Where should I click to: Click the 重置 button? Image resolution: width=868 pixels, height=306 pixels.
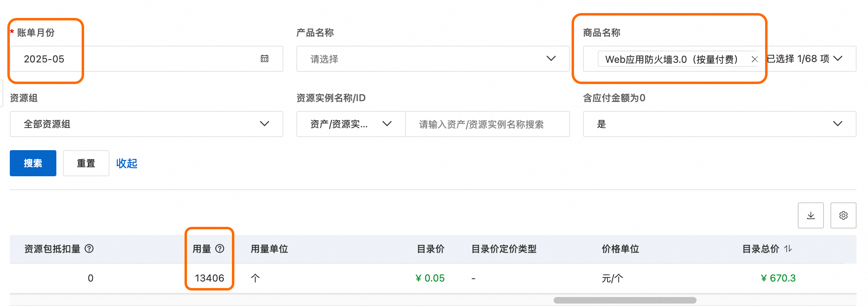click(86, 163)
